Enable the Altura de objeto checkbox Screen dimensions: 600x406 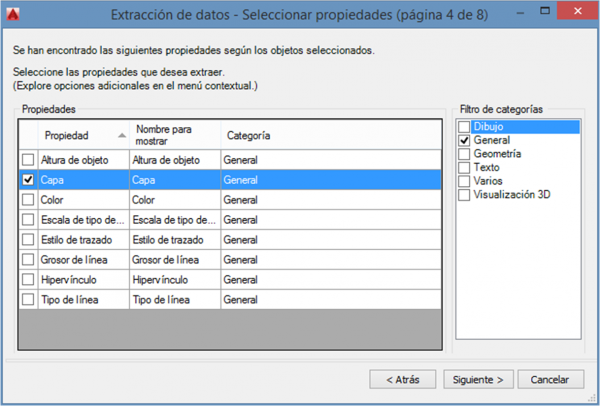[28, 160]
